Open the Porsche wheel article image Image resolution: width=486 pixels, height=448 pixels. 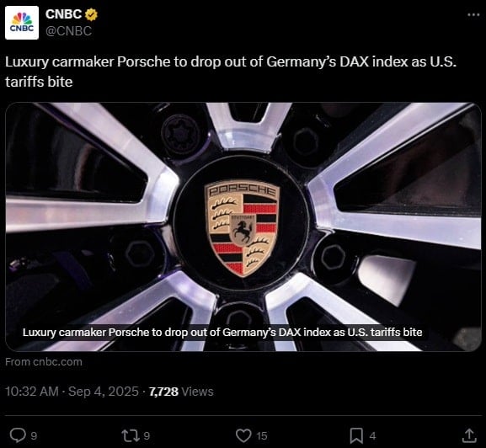[243, 227]
